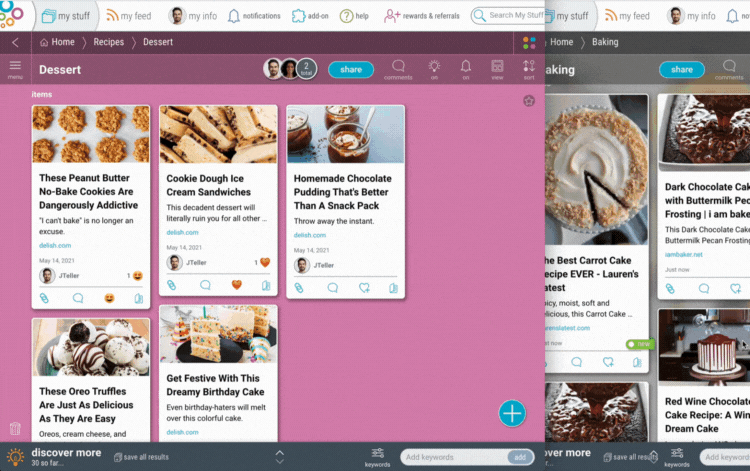
Task: Toggle heart reaction on Chocolate Pudding card
Action: (364, 286)
